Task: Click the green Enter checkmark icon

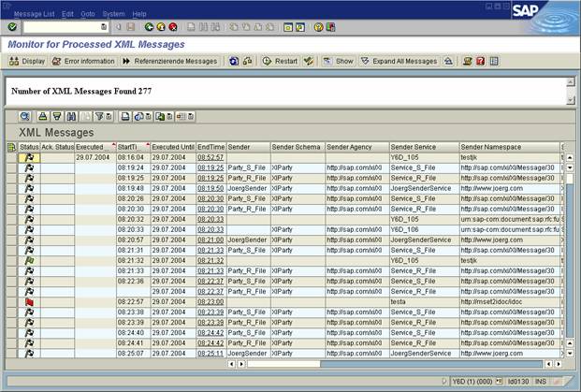Action: pyautogui.click(x=12, y=27)
